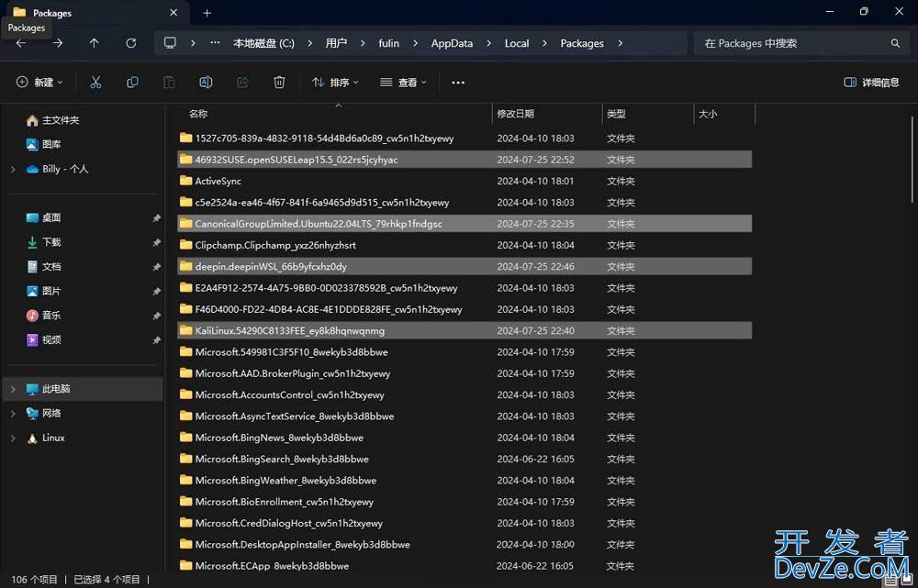Go back with the left arrow
Image resolution: width=918 pixels, height=588 pixels.
tap(21, 43)
